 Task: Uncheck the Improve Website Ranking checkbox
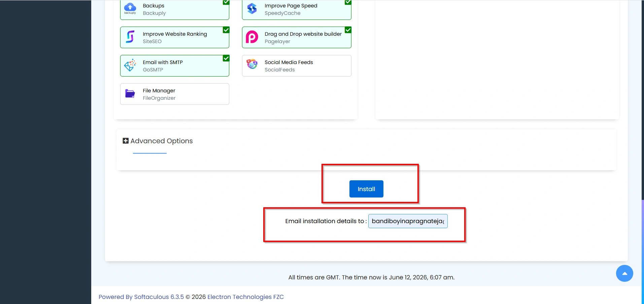pos(226,30)
